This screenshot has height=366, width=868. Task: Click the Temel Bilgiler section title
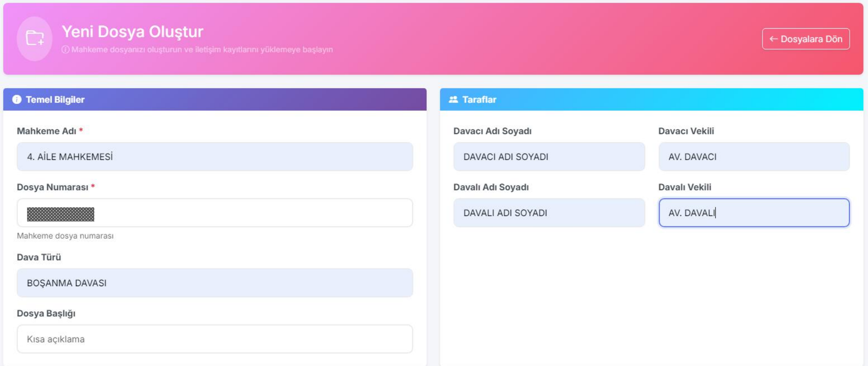[x=55, y=100]
